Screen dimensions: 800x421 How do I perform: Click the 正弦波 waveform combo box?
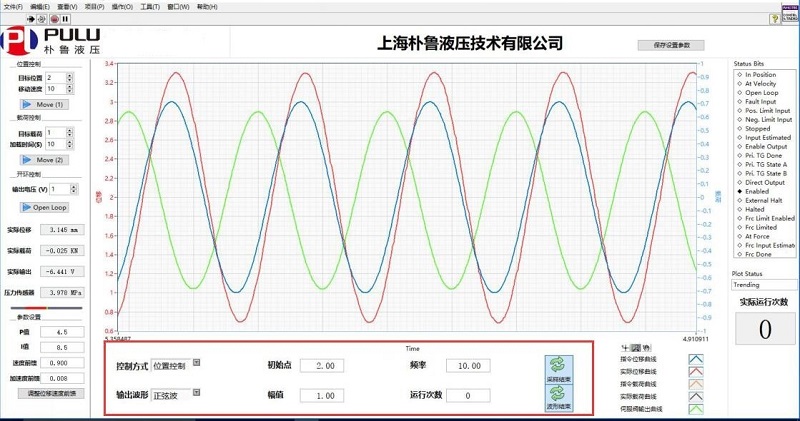pyautogui.click(x=171, y=395)
